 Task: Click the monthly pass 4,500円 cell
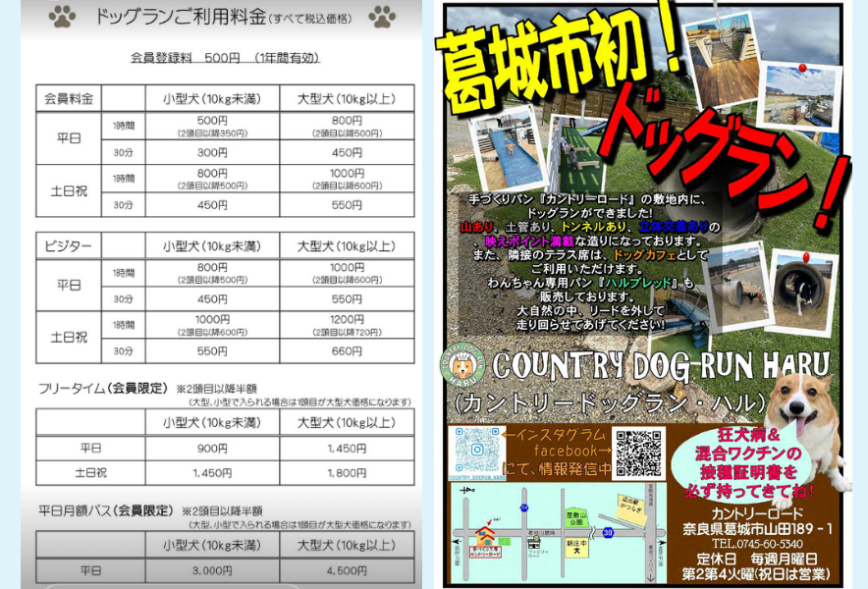347,570
